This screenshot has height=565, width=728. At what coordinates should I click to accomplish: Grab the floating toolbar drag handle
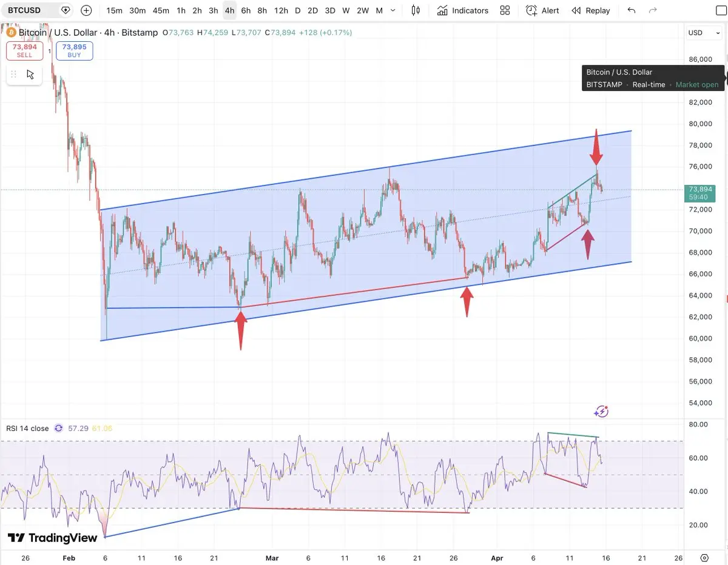[x=13, y=75]
